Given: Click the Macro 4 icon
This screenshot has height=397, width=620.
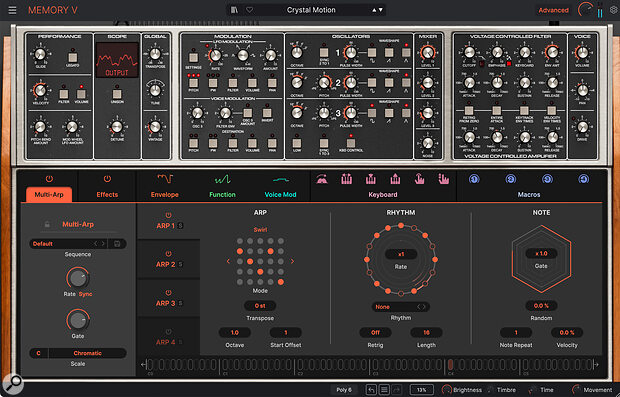Looking at the screenshot, I should pos(584,179).
